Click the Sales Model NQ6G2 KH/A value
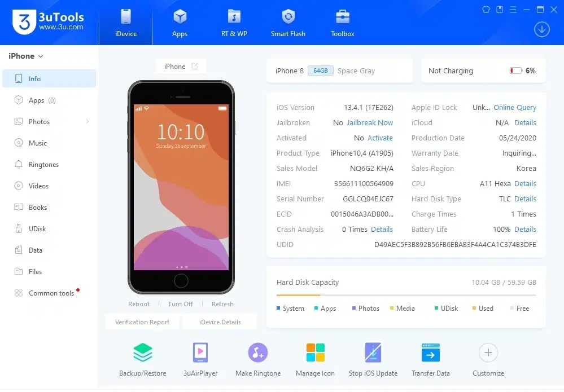The width and height of the screenshot is (564, 392). coord(371,169)
